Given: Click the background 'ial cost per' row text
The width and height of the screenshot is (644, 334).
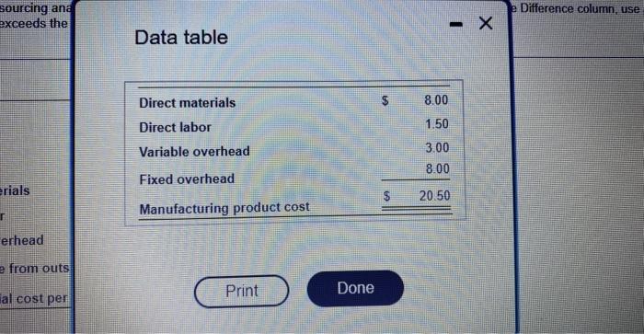Looking at the screenshot, I should point(33,298).
